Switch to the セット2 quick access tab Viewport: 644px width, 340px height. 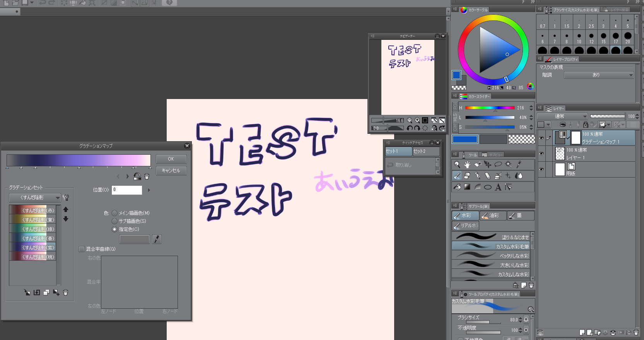coord(425,151)
